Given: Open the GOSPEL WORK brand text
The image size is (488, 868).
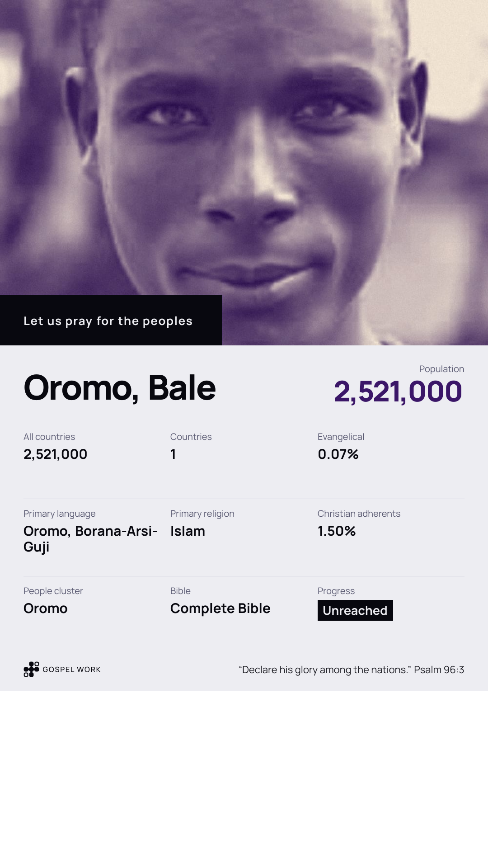Looking at the screenshot, I should (71, 670).
